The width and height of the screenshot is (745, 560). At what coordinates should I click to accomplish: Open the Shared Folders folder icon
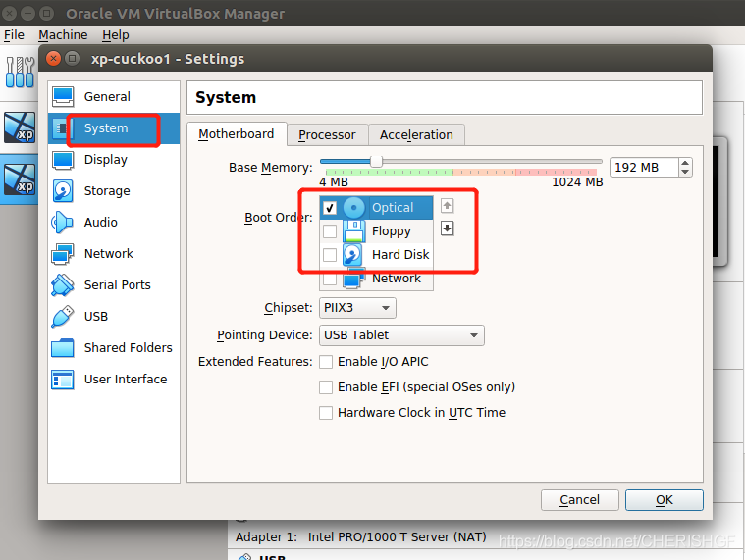click(x=63, y=348)
